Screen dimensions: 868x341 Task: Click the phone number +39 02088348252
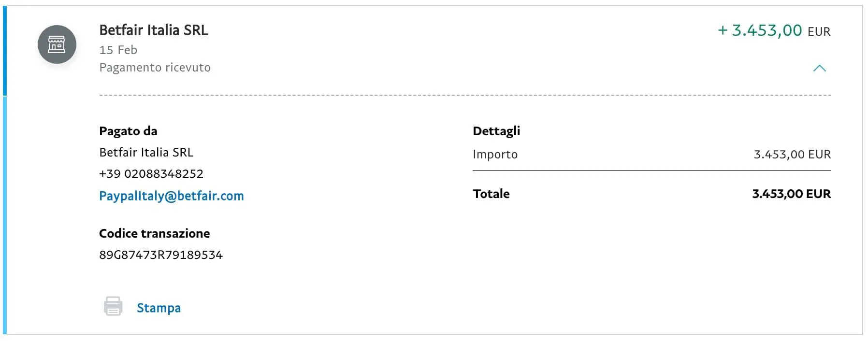point(151,173)
